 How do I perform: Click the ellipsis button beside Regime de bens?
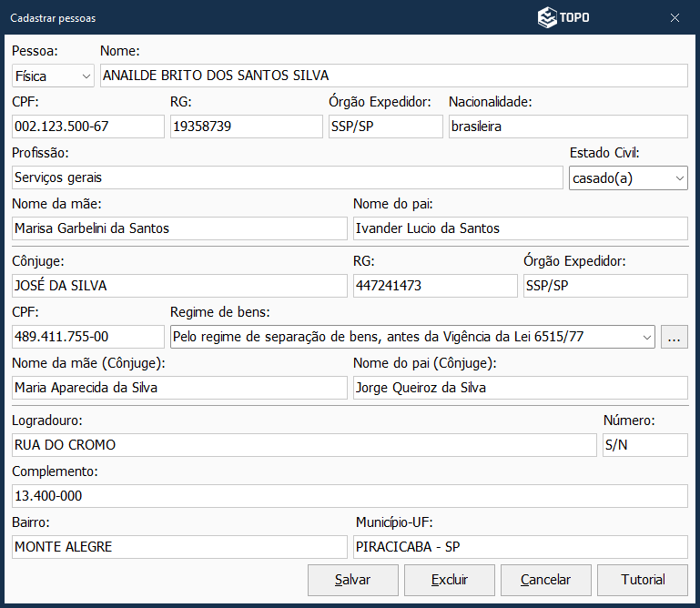(675, 337)
